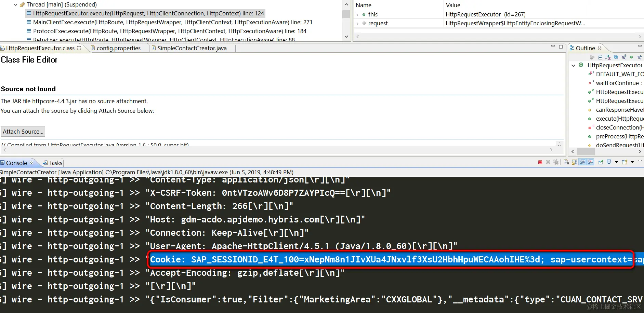Click editor horizontal scroll right arrow
This screenshot has height=313, width=644.
click(x=551, y=150)
